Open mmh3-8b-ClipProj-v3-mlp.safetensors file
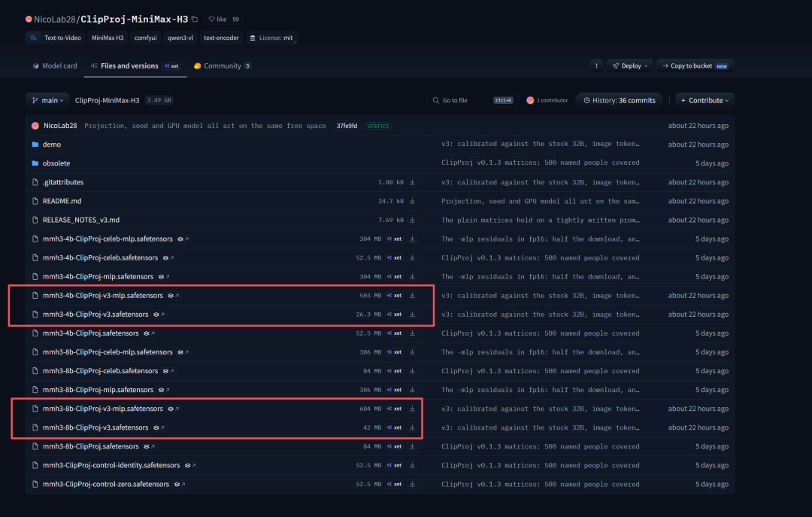The width and height of the screenshot is (812, 517). [x=102, y=409]
